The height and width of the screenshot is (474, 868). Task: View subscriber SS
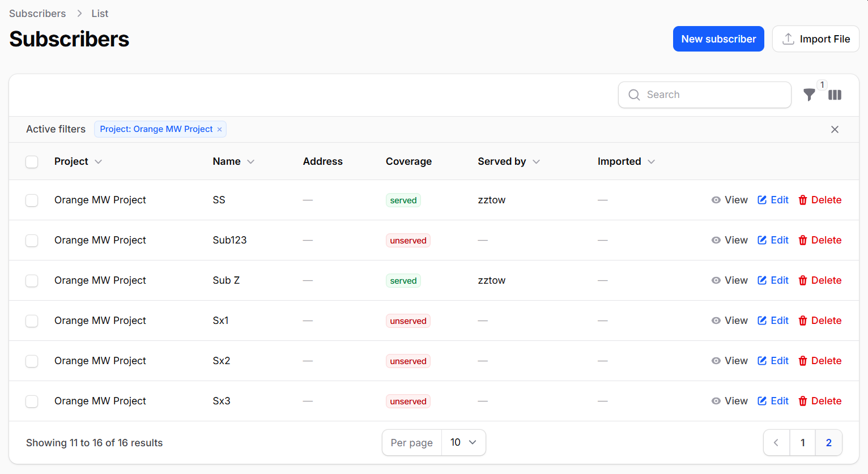(x=729, y=200)
